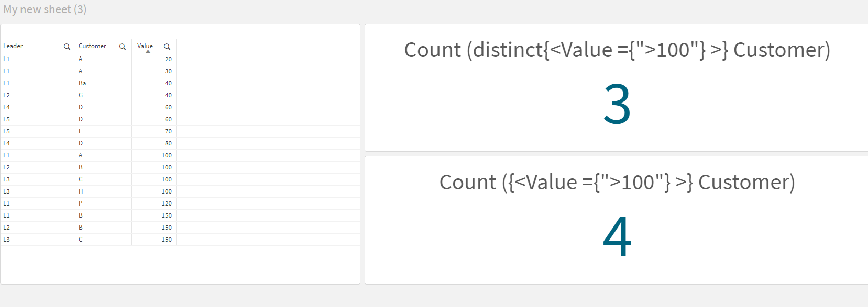Image resolution: width=868 pixels, height=307 pixels.
Task: Sort table by the Leader header
Action: pos(13,46)
